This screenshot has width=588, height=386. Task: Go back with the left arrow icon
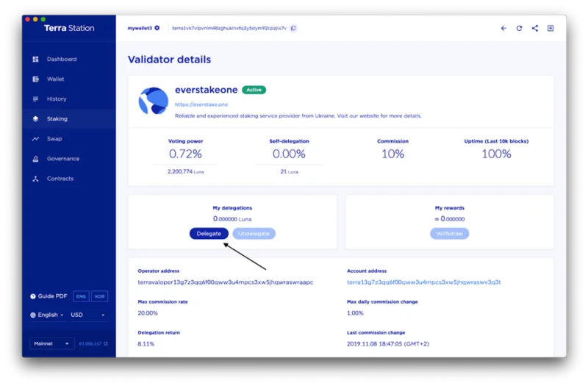click(x=503, y=28)
